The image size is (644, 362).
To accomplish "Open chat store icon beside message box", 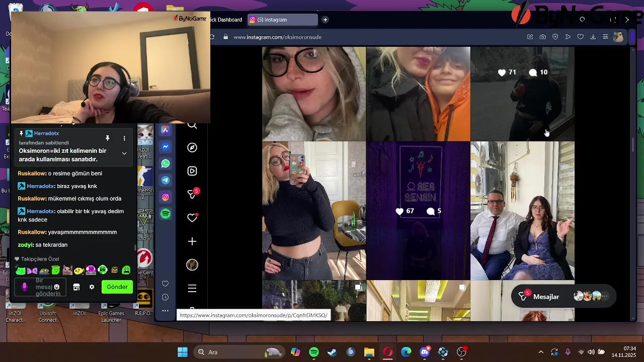I will click(76, 287).
